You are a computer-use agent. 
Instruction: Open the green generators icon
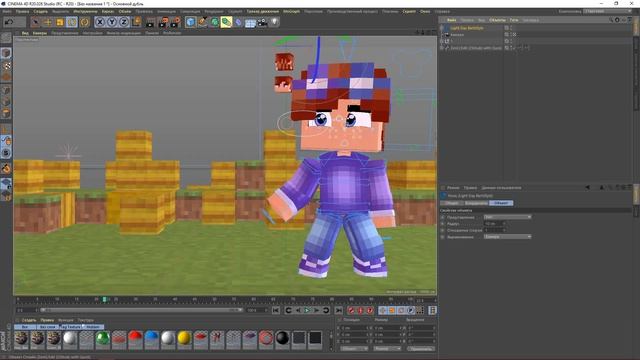point(214,22)
